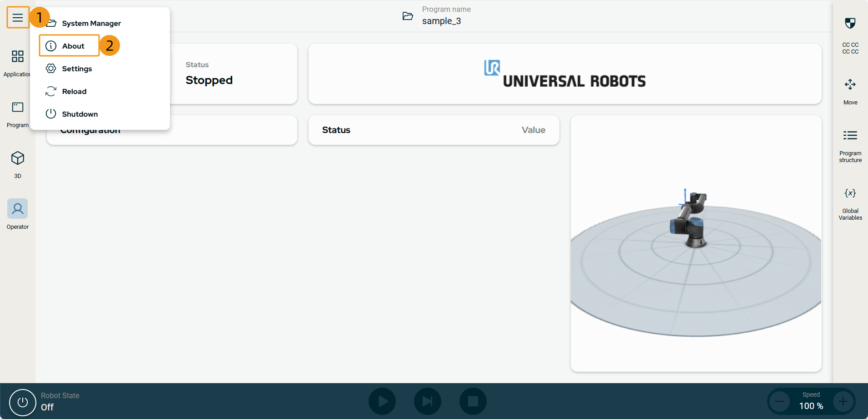Increase speed with the plus button
The width and height of the screenshot is (868, 419).
(843, 401)
